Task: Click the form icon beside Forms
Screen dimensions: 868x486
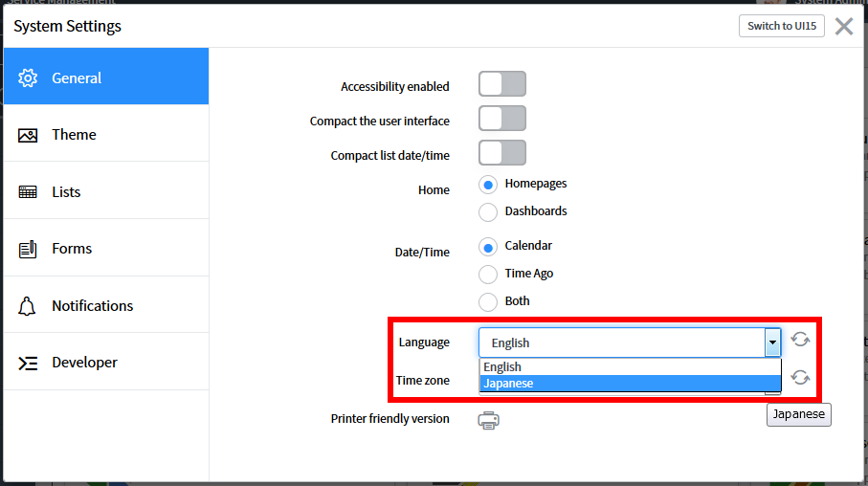Action: (x=28, y=249)
